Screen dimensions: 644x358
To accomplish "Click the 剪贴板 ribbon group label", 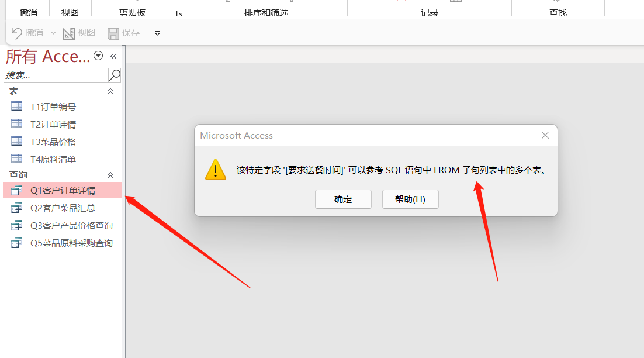I will click(132, 13).
